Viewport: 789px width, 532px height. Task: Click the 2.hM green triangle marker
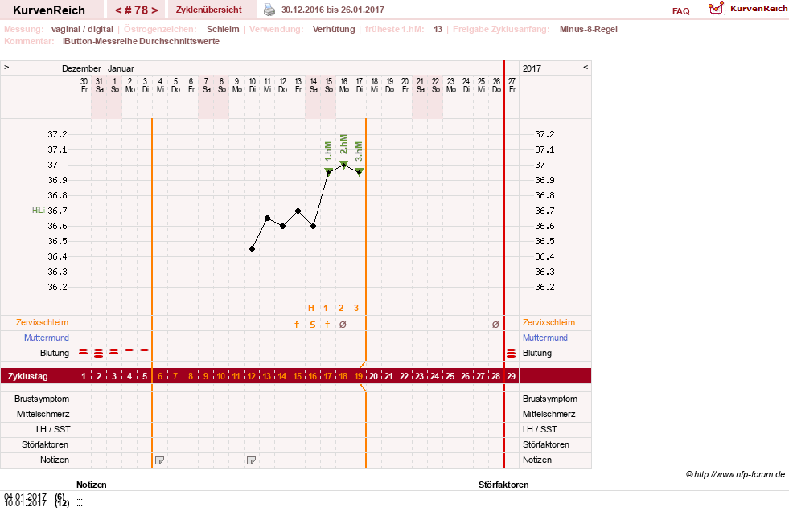(x=344, y=163)
